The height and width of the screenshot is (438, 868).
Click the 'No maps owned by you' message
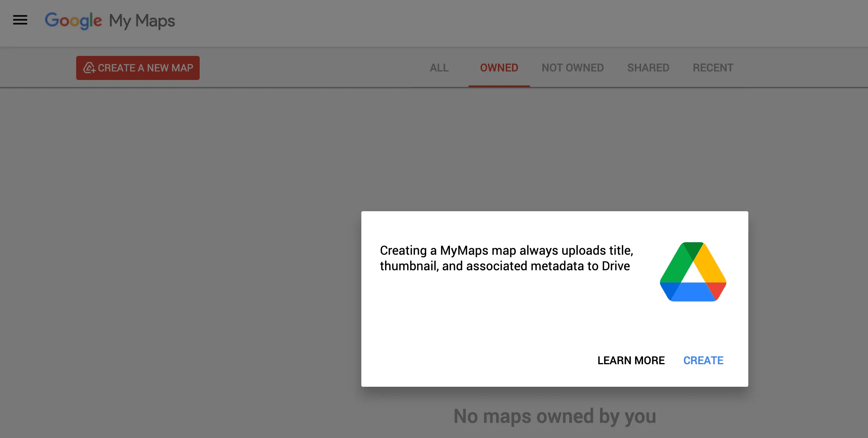point(555,416)
